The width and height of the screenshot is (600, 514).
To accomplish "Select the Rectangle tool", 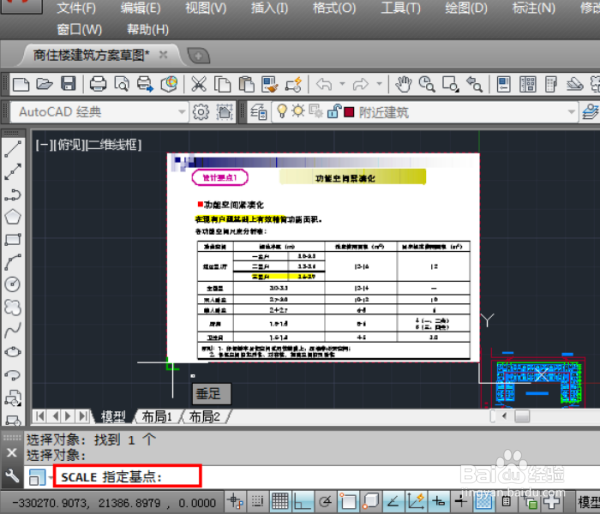I will tap(13, 240).
